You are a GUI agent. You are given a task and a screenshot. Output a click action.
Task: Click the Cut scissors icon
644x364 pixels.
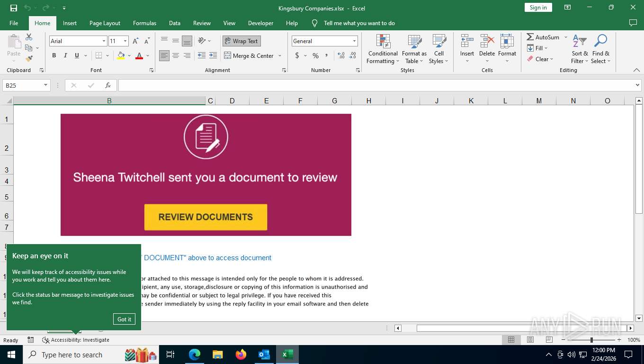click(29, 37)
